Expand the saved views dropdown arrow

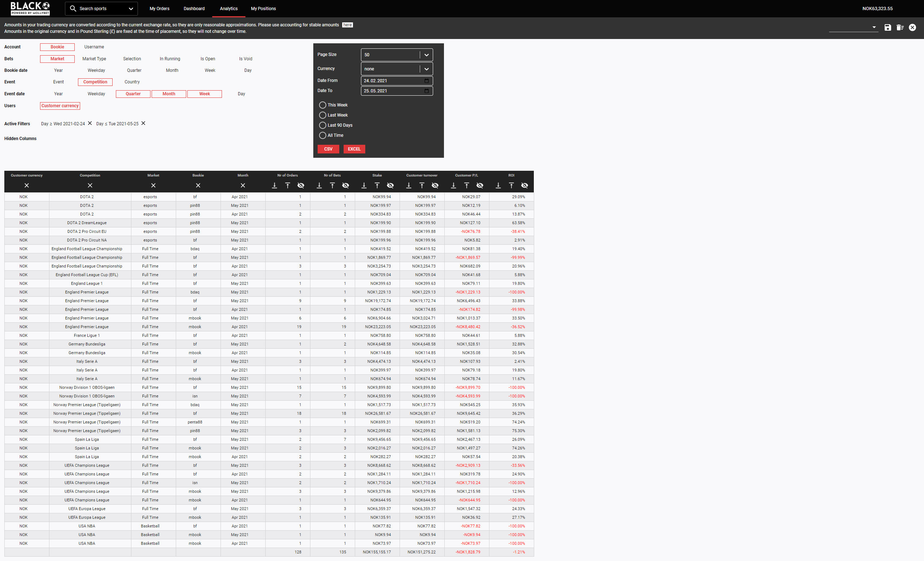(875, 27)
